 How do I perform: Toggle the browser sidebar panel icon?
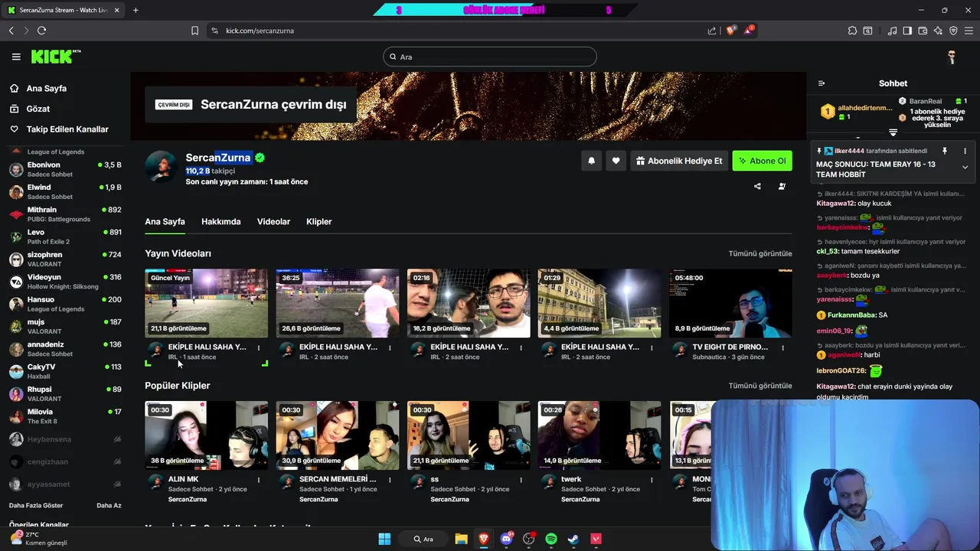[x=907, y=31]
